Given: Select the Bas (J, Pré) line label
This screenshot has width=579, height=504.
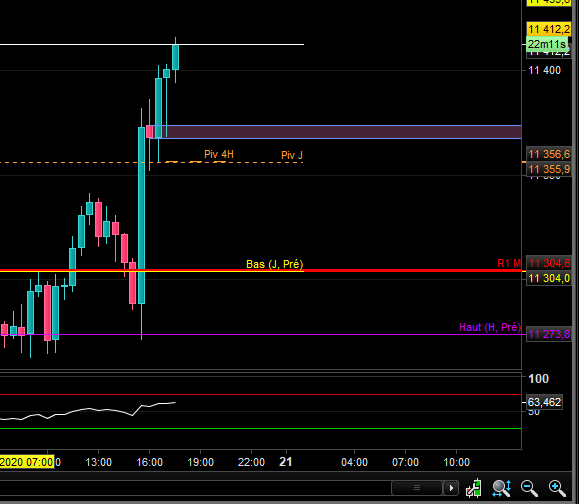Looking at the screenshot, I should click(x=275, y=264).
